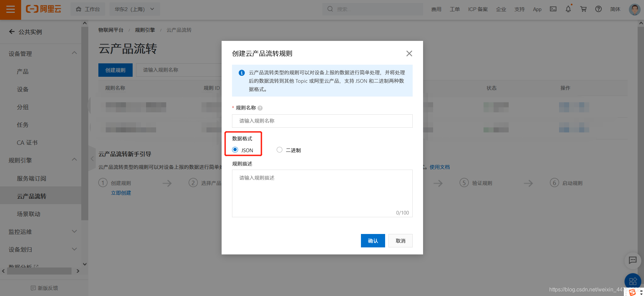Open App in the top bar

(537, 9)
